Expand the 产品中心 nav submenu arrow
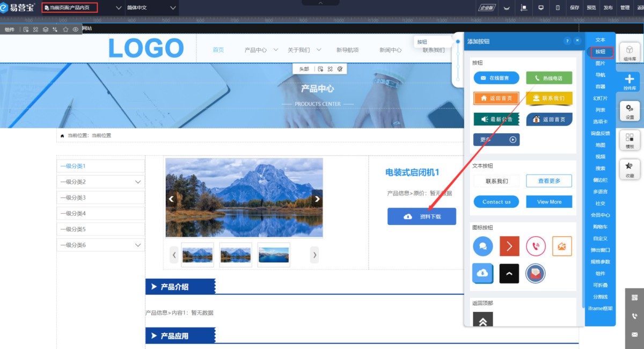 (276, 49)
